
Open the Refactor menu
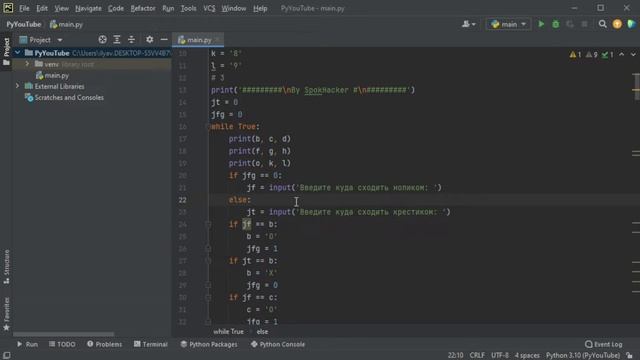click(x=142, y=8)
